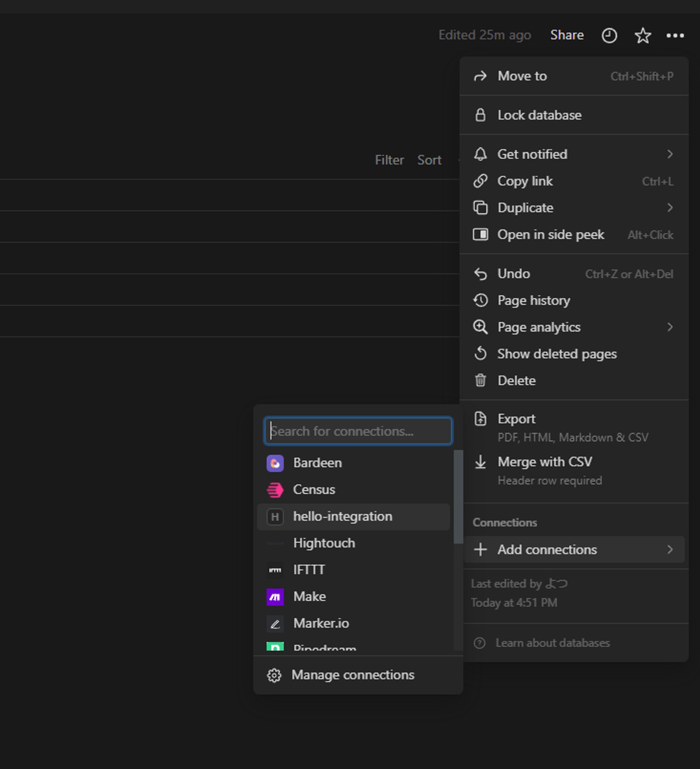Image resolution: width=700 pixels, height=769 pixels.
Task: Open the Page analytics submenu
Action: tap(670, 327)
